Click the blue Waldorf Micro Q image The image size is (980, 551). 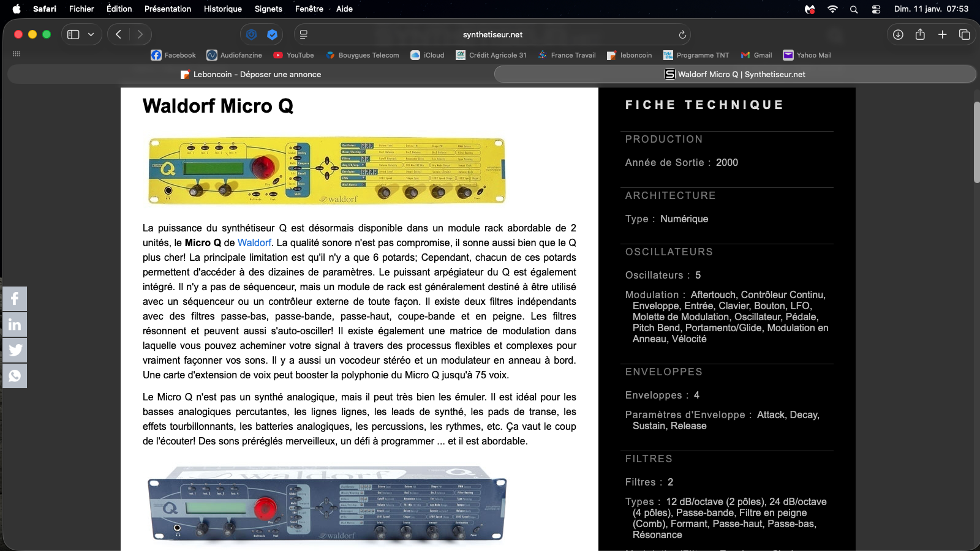326,504
